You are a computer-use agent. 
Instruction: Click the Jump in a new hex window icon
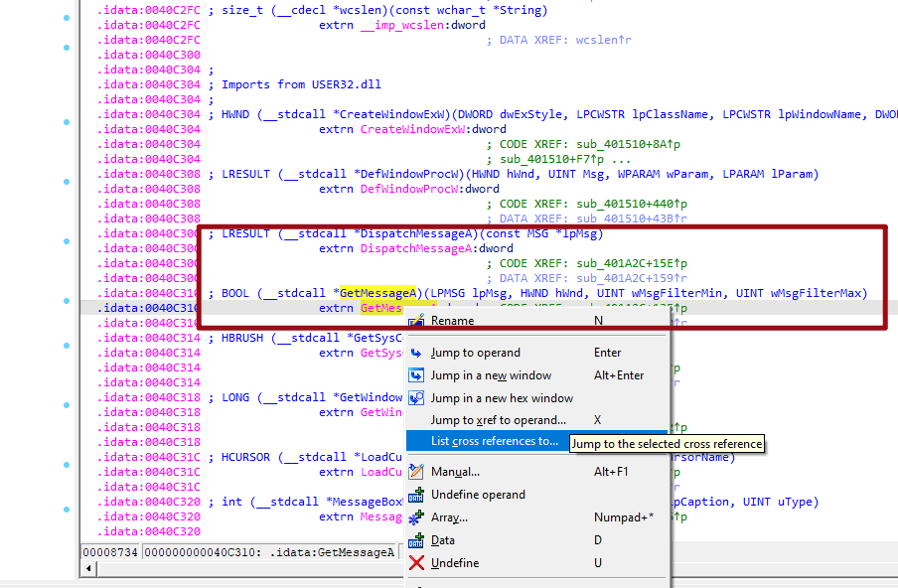coord(416,398)
